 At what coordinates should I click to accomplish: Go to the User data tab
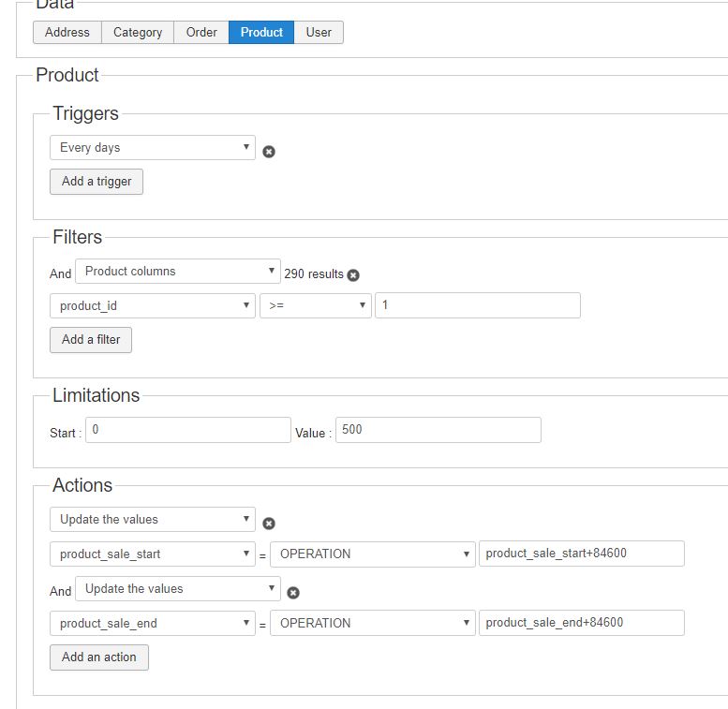pos(319,33)
